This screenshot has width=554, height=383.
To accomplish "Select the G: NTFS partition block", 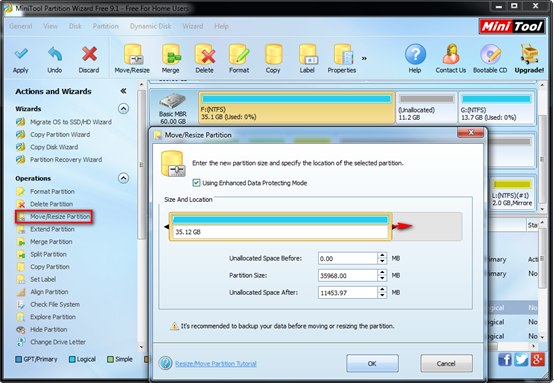I will (496, 108).
